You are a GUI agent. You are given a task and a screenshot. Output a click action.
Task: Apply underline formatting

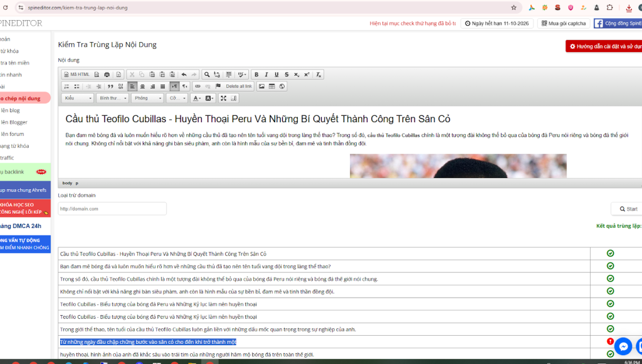point(276,75)
